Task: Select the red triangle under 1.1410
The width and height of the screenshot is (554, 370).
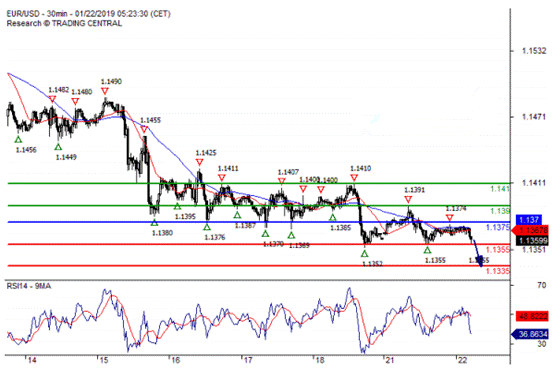Action: (x=354, y=178)
